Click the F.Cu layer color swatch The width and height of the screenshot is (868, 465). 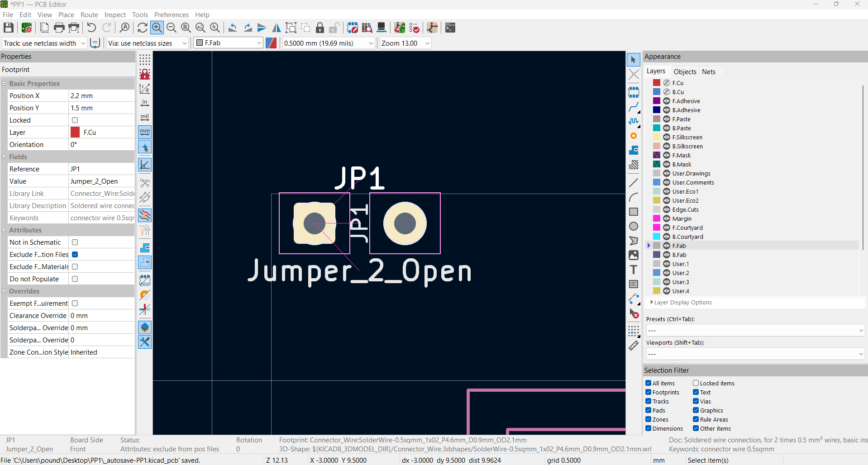657,83
